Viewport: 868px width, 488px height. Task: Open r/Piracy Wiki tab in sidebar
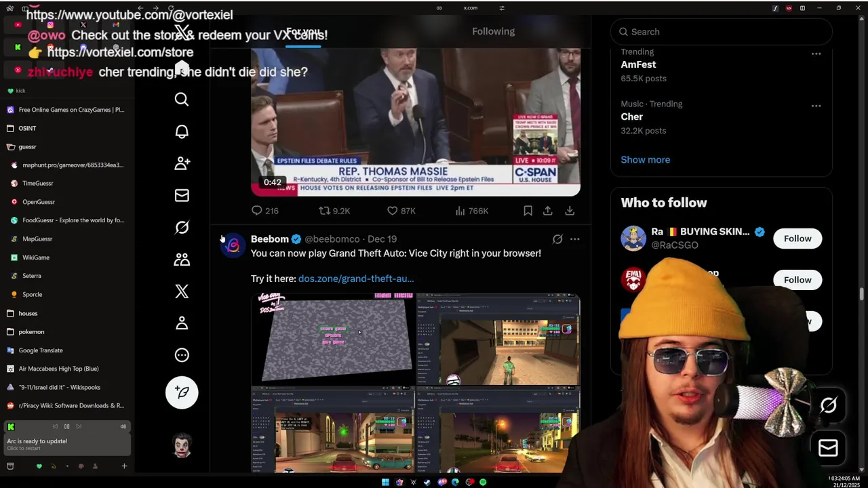tap(66, 405)
